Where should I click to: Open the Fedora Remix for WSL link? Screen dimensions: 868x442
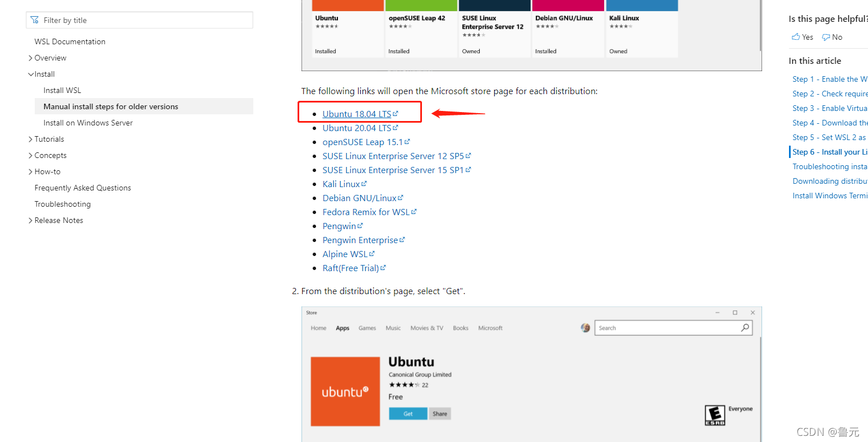366,212
